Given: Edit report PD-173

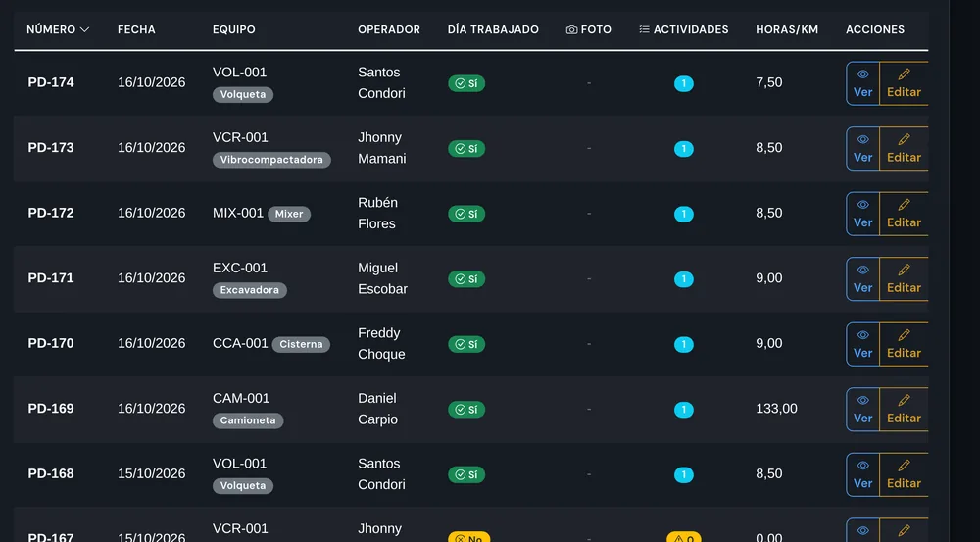Looking at the screenshot, I should 904,148.
